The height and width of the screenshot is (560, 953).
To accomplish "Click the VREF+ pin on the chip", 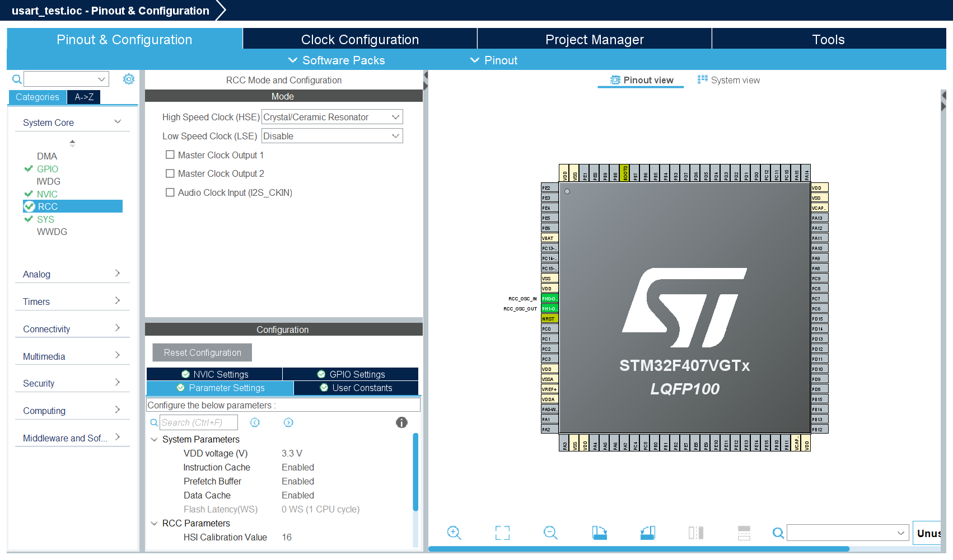I will point(549,389).
